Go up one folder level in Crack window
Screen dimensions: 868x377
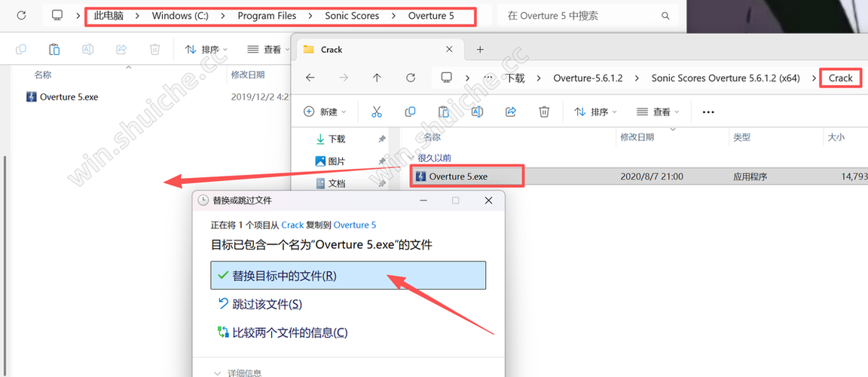(x=377, y=78)
